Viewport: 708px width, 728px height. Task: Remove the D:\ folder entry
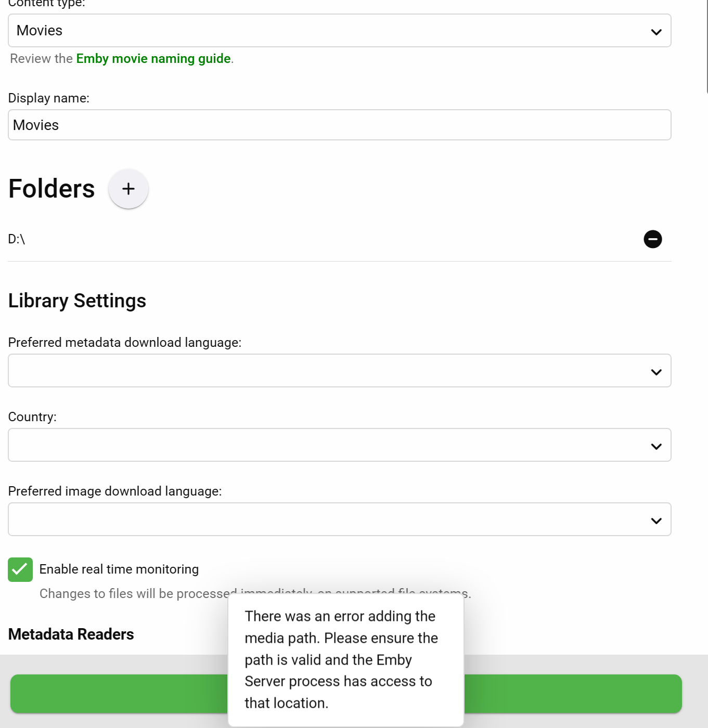[652, 239]
